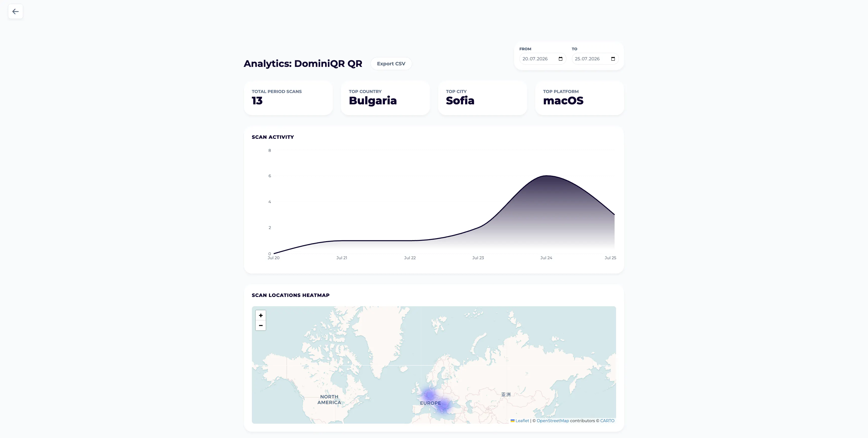
Task: Click the Jul 22 x-axis label
Action: point(410,258)
